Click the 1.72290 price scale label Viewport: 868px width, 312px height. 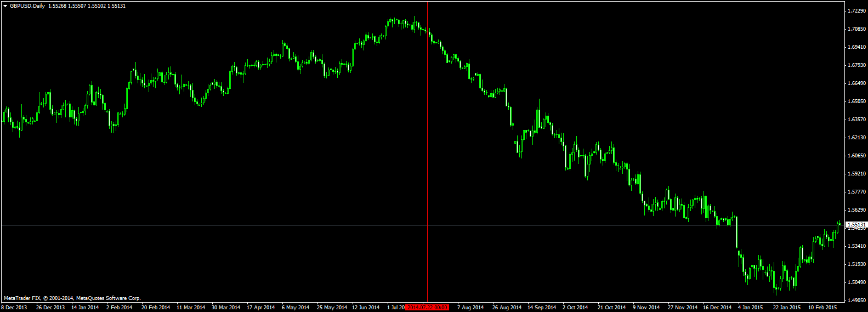(x=856, y=11)
